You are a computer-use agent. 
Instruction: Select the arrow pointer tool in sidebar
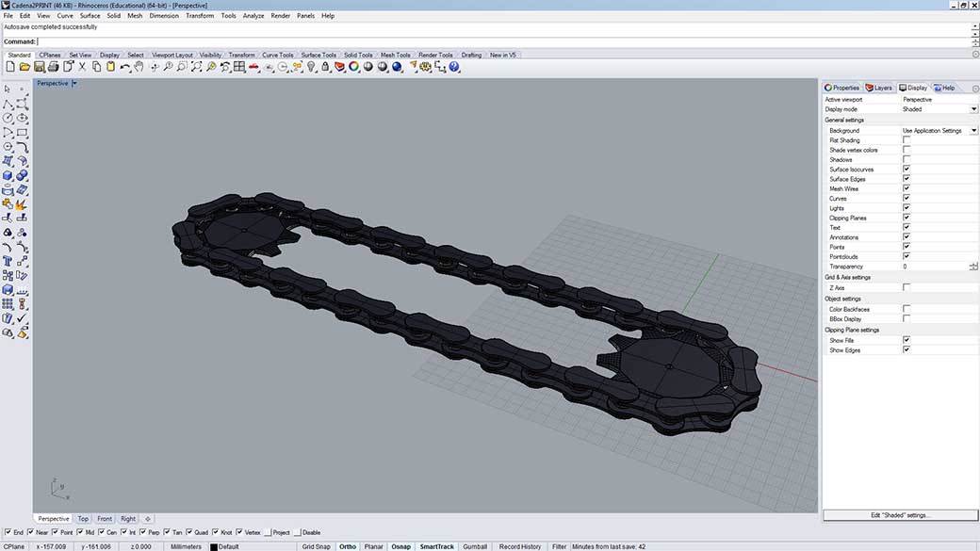coord(8,89)
